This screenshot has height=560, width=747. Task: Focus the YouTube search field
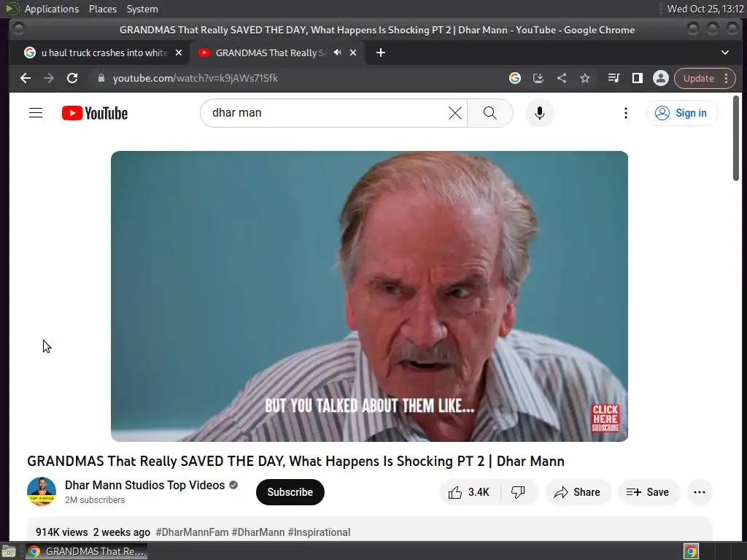(329, 113)
